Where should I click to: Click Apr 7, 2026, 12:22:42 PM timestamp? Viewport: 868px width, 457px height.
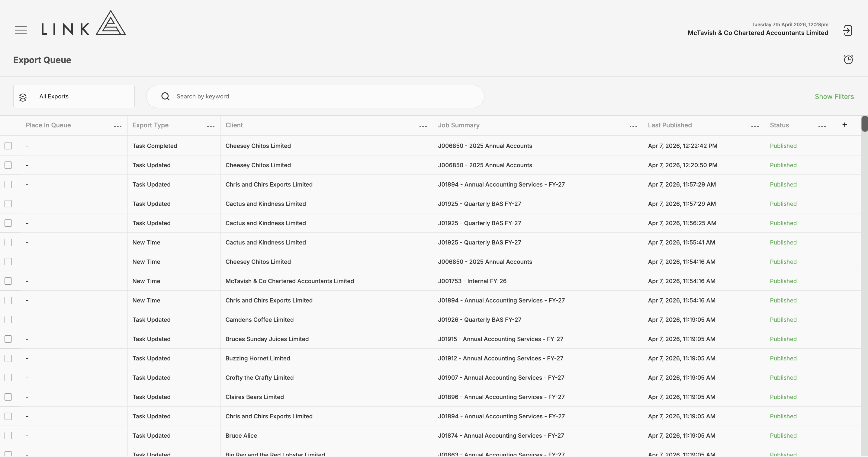click(x=682, y=146)
